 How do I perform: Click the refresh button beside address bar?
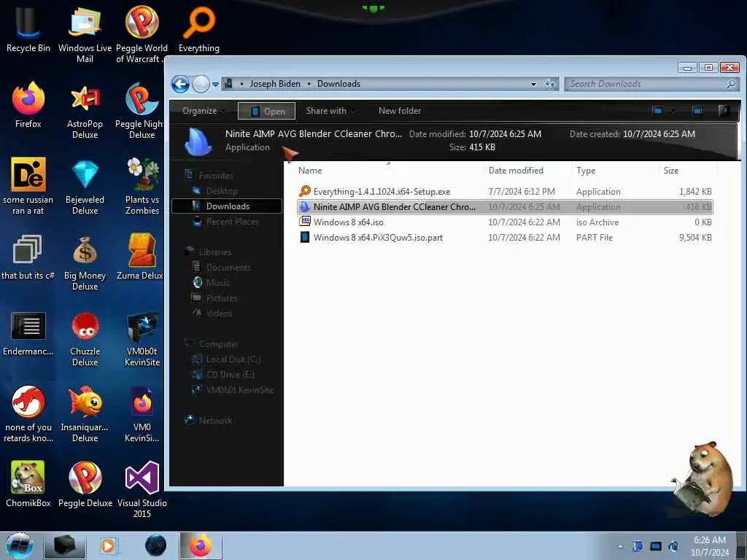pos(550,85)
